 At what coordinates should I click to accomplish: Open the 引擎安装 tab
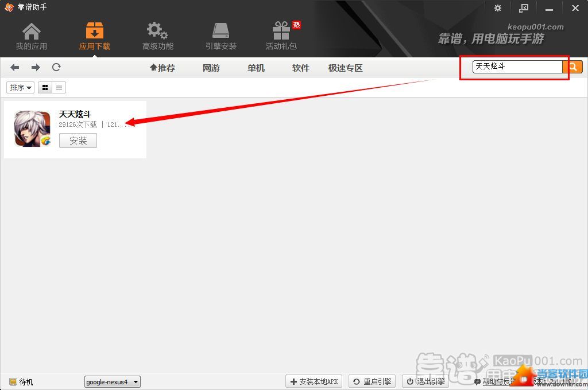[221, 36]
